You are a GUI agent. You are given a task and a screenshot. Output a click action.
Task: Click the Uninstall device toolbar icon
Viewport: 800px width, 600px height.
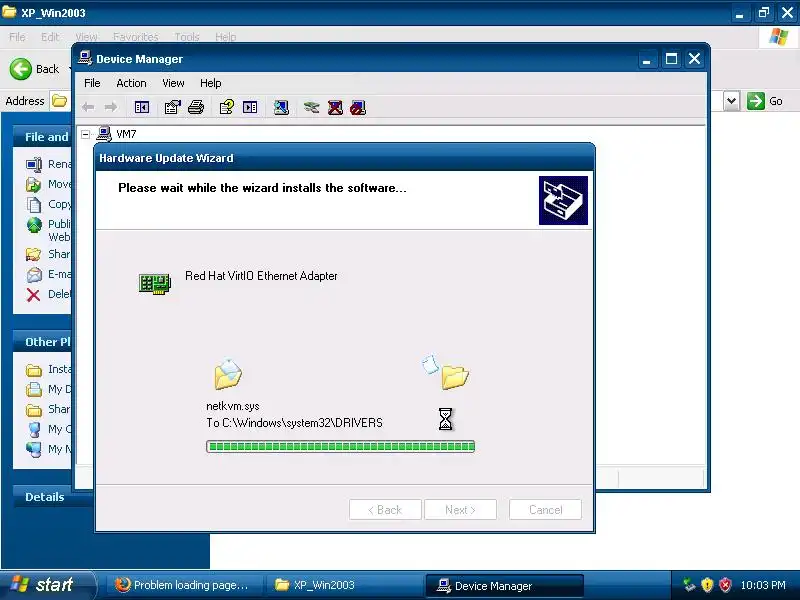point(335,108)
